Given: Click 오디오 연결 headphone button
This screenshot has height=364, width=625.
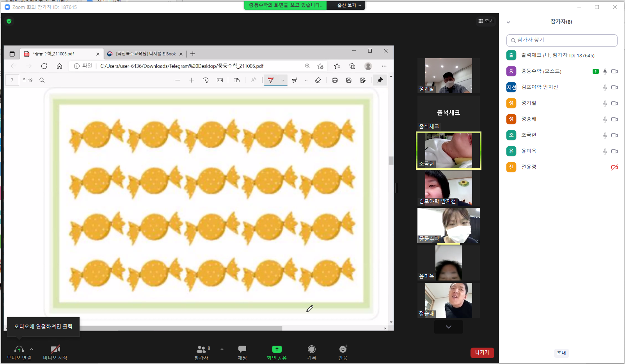Looking at the screenshot, I should [19, 352].
